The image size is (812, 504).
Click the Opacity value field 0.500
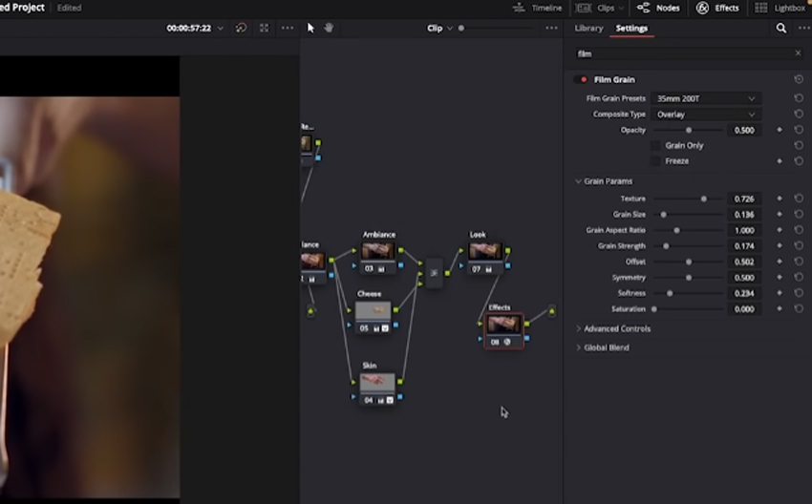pos(744,131)
